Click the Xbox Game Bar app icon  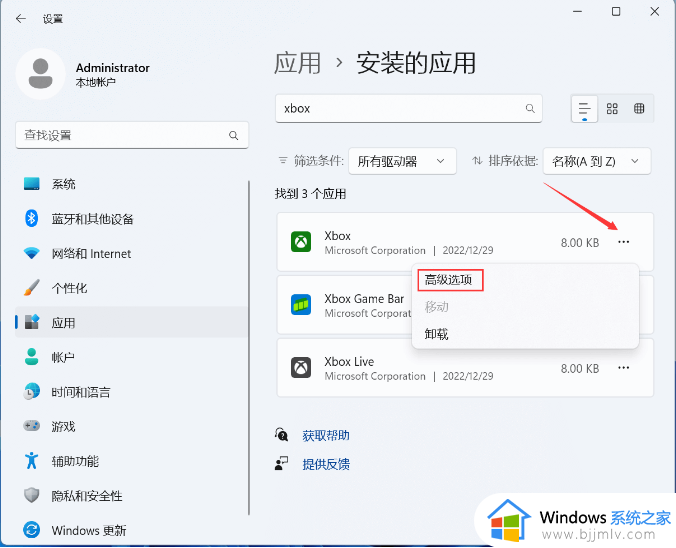(x=301, y=304)
